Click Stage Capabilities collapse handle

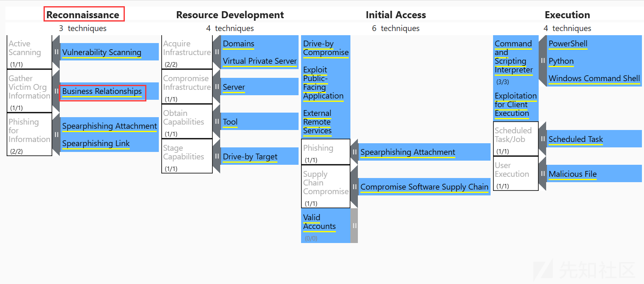(x=216, y=156)
